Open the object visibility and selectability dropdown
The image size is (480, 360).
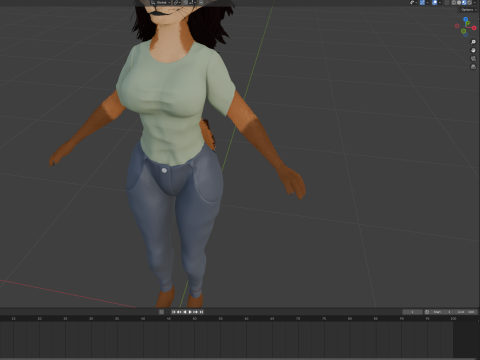pos(414,2)
